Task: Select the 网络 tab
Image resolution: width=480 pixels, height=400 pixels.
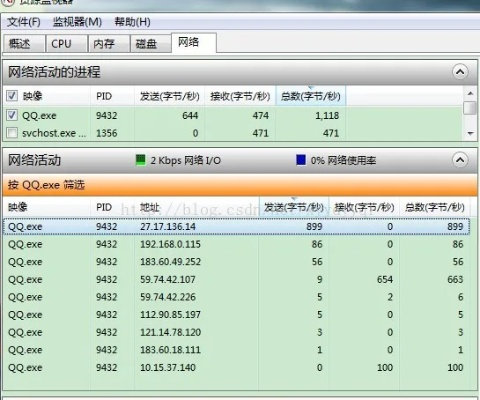Action: 194,43
